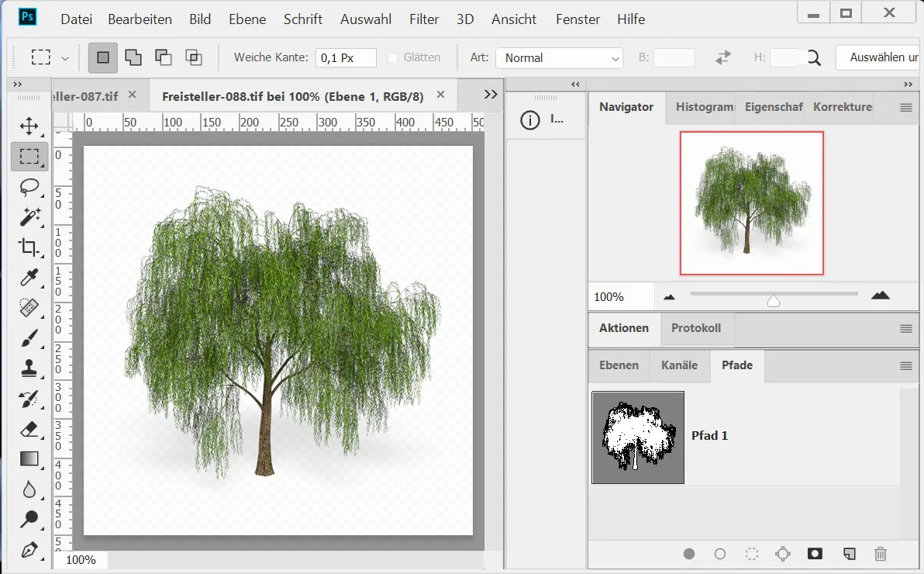The image size is (924, 574).
Task: Select the Eraser tool
Action: (x=29, y=429)
